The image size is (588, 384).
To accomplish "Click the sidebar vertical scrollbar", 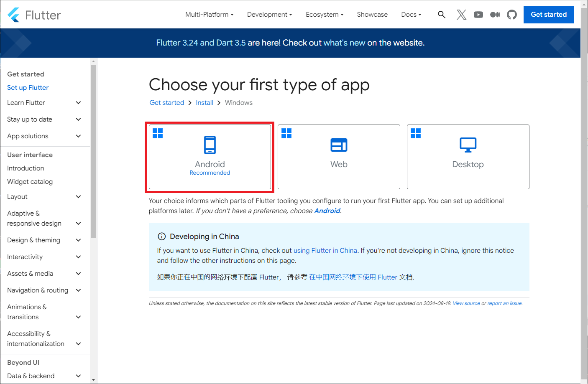I will [x=93, y=151].
